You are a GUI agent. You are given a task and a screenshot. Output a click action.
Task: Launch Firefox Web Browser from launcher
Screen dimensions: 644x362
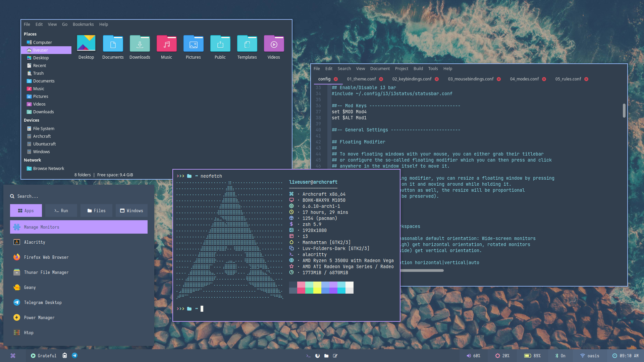tap(46, 257)
